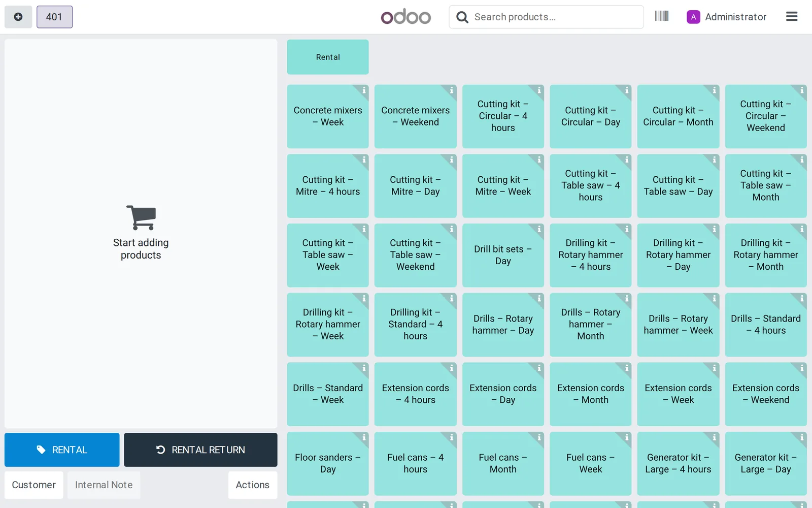Add Cutting kit – Circular – 4 hours
The height and width of the screenshot is (508, 812).
click(503, 116)
